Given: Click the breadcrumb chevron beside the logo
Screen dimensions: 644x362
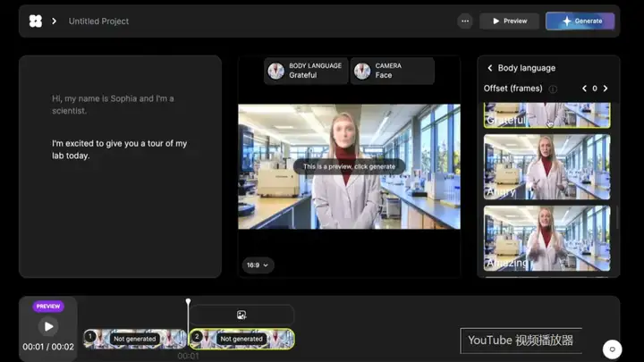Looking at the screenshot, I should (x=55, y=21).
